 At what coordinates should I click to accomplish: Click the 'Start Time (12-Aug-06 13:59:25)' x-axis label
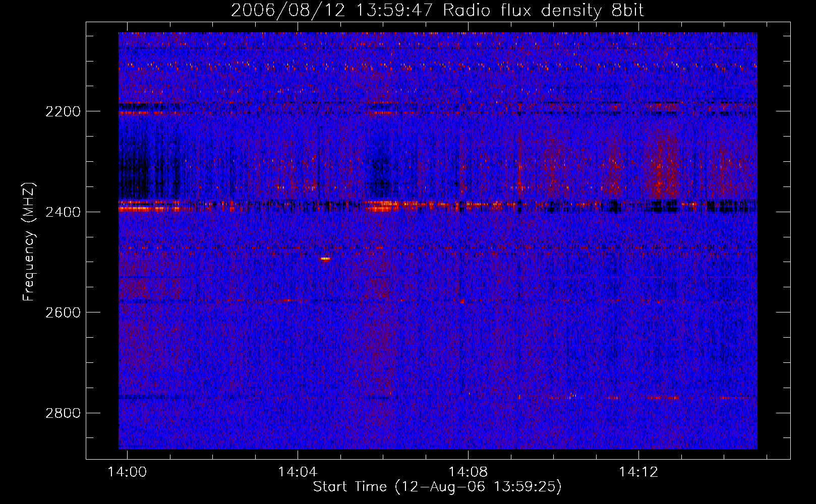437,487
